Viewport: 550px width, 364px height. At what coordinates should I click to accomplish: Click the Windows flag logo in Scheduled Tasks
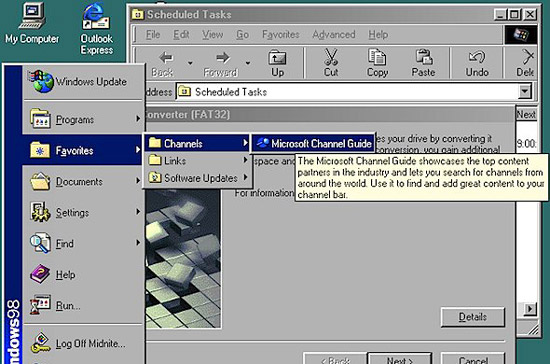521,34
